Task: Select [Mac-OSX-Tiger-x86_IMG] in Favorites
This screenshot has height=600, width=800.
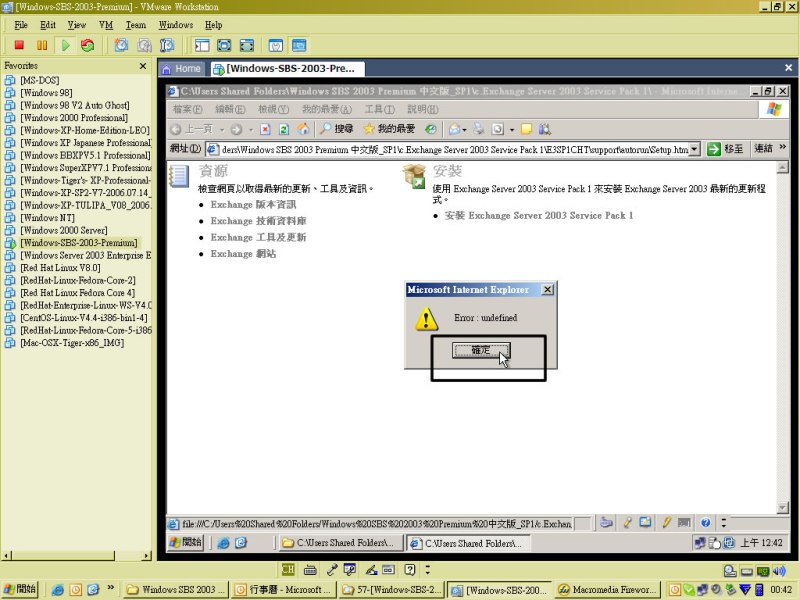Action: tap(72, 343)
